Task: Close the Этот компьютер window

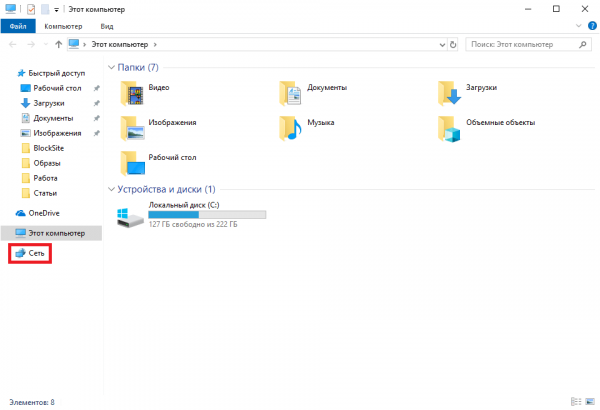Action: (585, 9)
